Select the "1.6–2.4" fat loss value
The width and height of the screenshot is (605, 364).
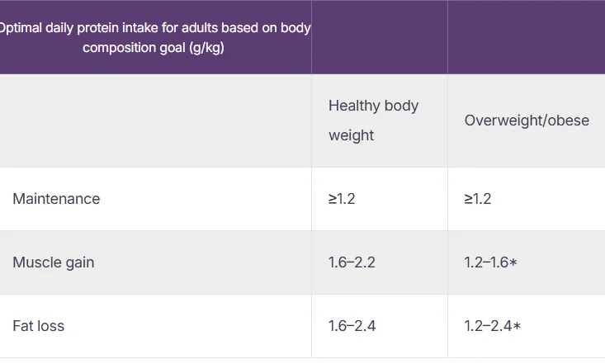pyautogui.click(x=352, y=326)
